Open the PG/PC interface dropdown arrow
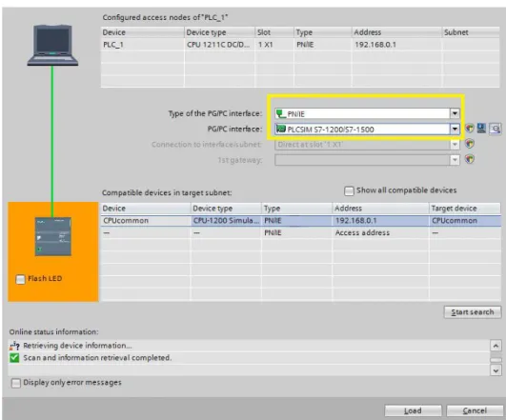The height and width of the screenshot is (420, 506). click(x=455, y=129)
